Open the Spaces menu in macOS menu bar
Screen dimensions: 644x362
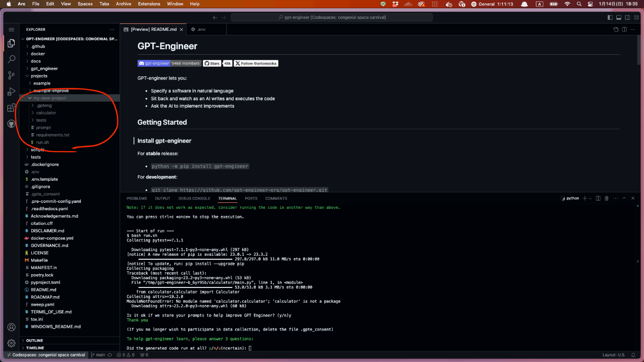(x=85, y=4)
